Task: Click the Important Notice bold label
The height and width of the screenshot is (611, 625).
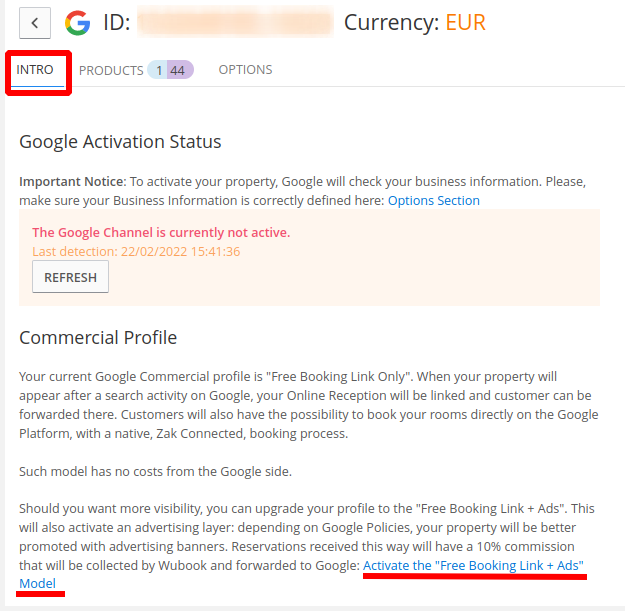Action: point(73,181)
